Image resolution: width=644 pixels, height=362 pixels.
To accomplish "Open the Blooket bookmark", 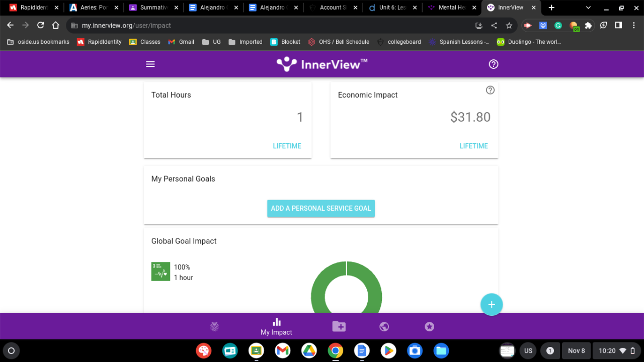I will 285,42.
